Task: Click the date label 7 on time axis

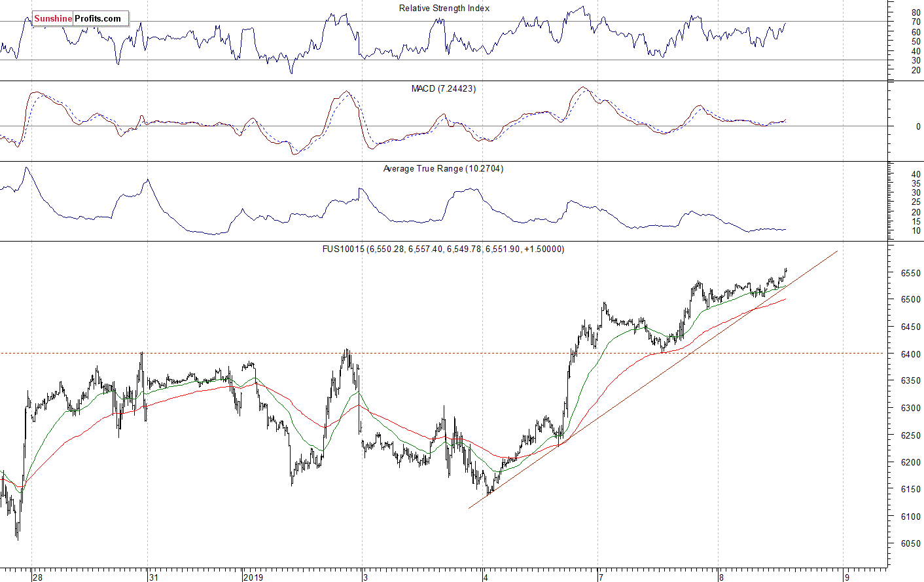Action: tap(601, 577)
